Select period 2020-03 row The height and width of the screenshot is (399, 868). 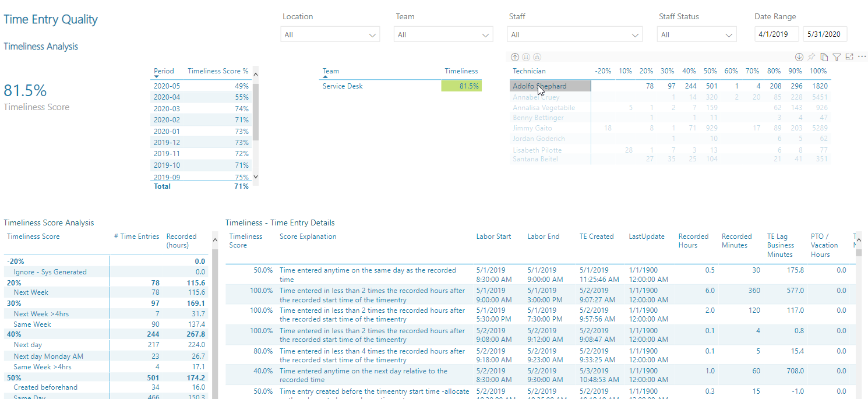(202, 109)
